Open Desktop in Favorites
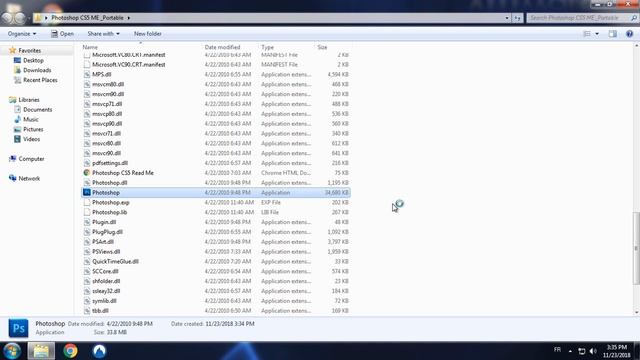Screen dimensions: 640x360 (33, 60)
